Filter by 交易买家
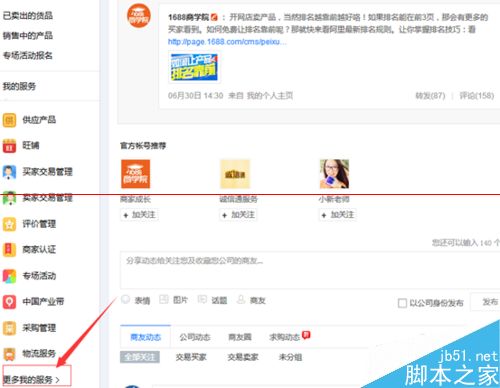Image resolution: width=500 pixels, height=388 pixels. point(191,357)
